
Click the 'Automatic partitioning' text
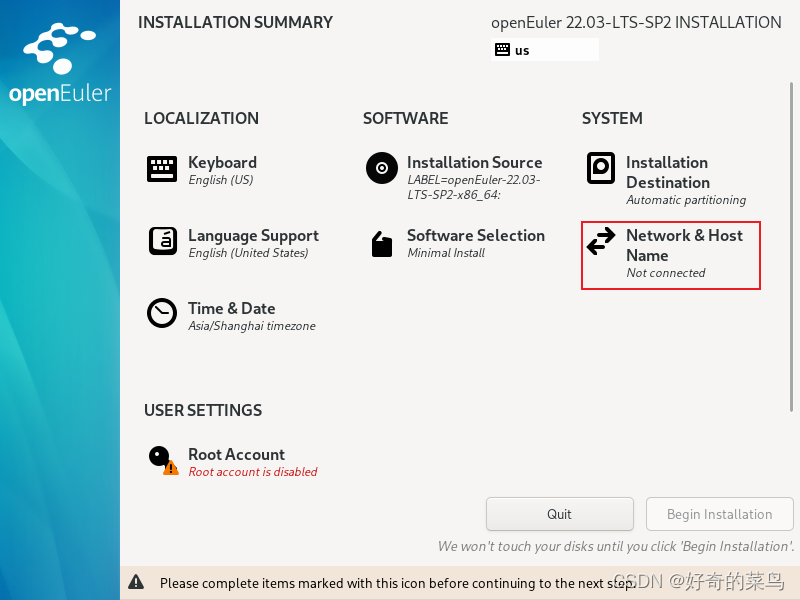pyautogui.click(x=686, y=199)
